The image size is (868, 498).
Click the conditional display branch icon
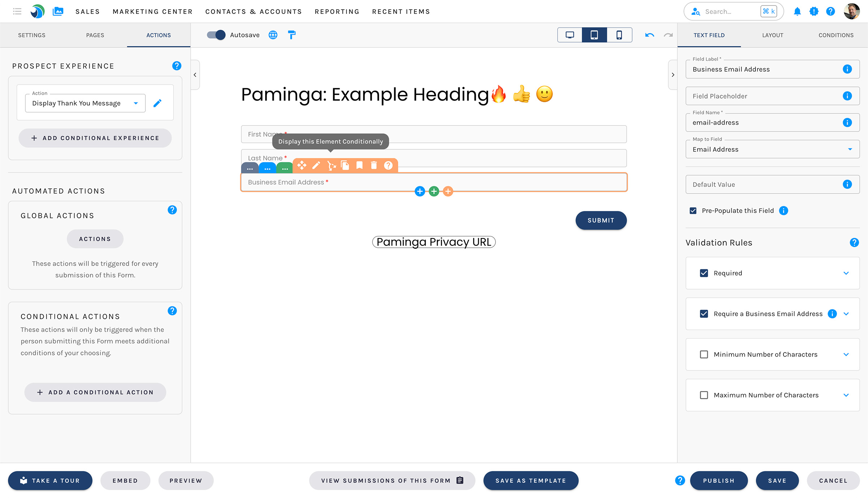coord(331,166)
